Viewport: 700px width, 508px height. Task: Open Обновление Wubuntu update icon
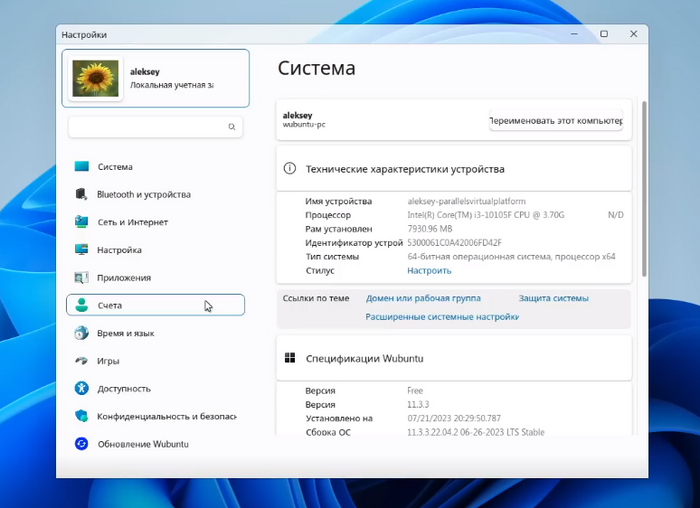81,444
